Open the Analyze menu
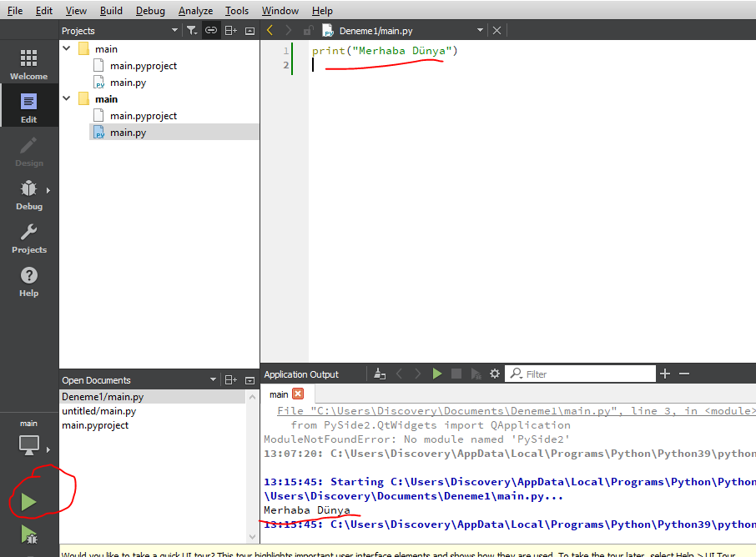 tap(195, 11)
